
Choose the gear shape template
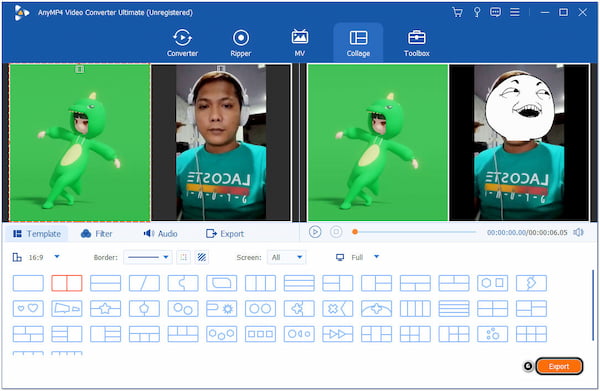(x=222, y=308)
